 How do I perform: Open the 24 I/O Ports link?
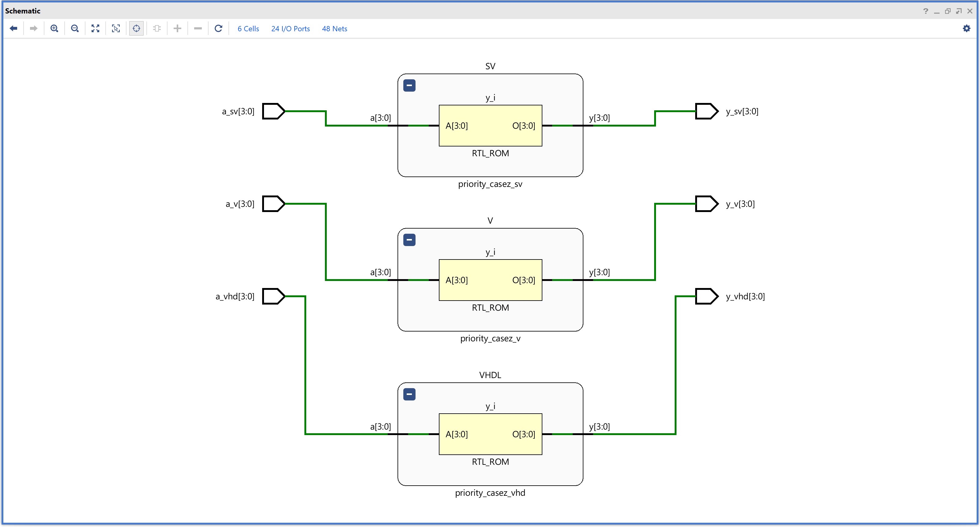(x=290, y=29)
